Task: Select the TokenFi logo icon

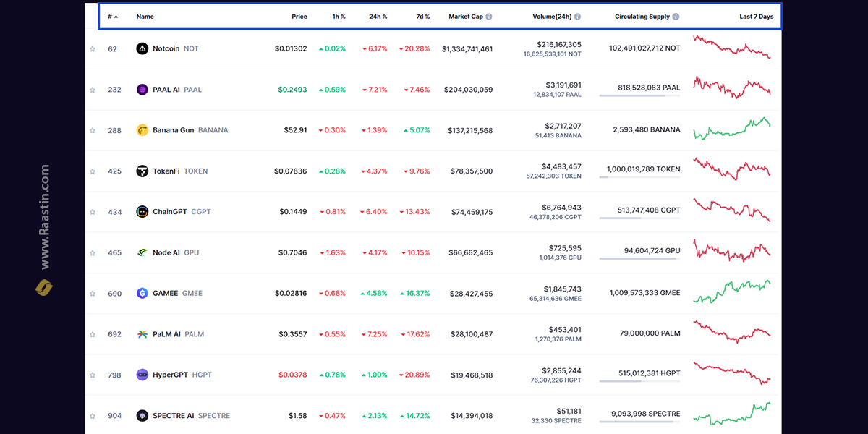Action: 142,171
